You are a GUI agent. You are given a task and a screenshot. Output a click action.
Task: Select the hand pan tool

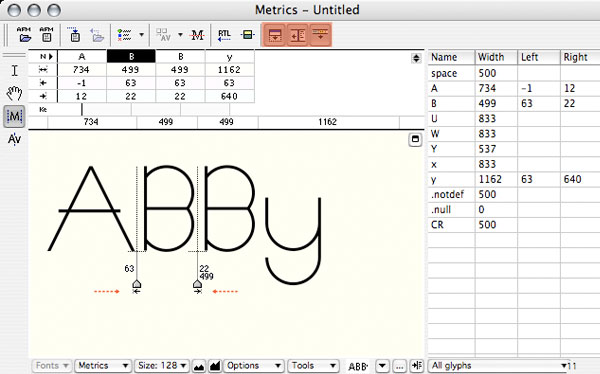pyautogui.click(x=15, y=93)
